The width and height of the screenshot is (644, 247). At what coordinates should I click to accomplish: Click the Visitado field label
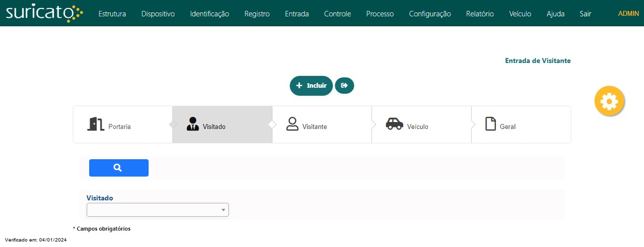point(100,198)
